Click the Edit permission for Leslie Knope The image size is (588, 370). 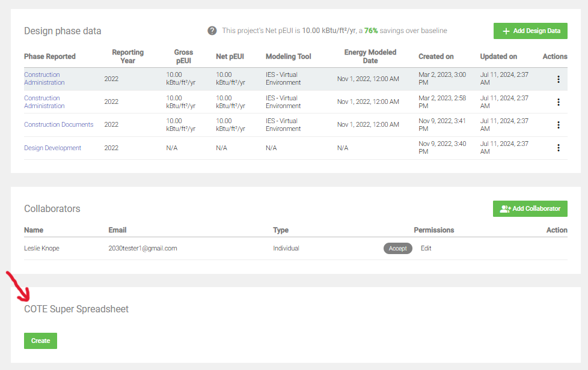tap(426, 248)
